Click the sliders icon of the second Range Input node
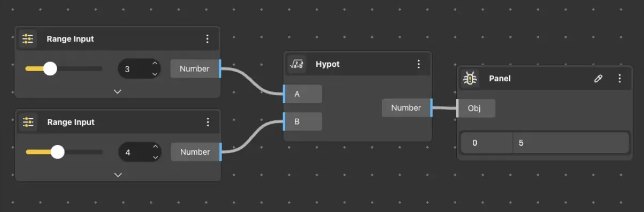 pyautogui.click(x=28, y=122)
